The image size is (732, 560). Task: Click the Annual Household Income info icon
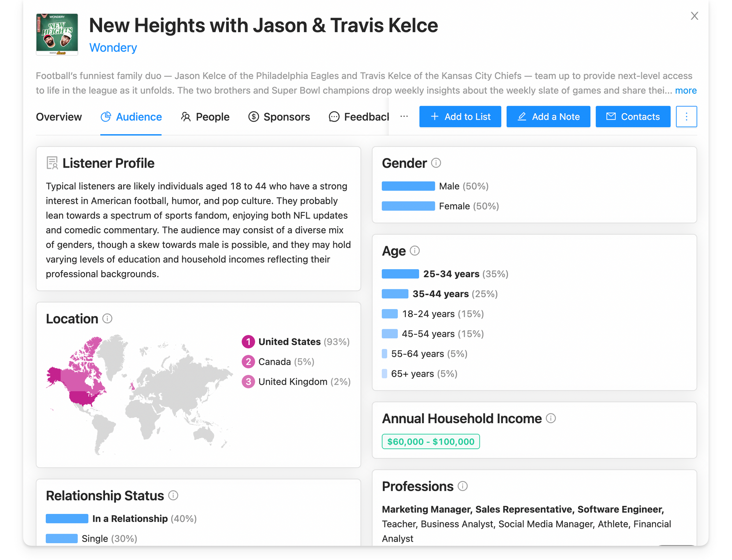(x=550, y=418)
